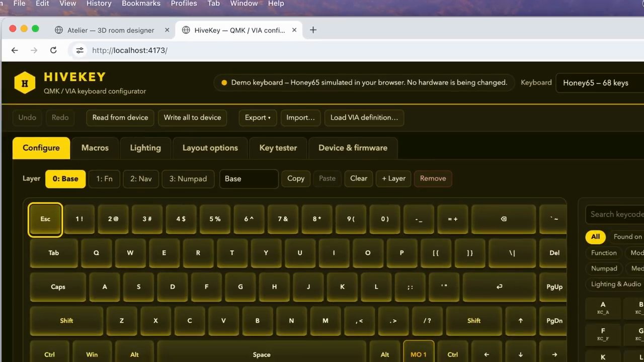This screenshot has width=644, height=362.
Task: Select the Backspace key on the keyboard layout
Action: tap(504, 219)
